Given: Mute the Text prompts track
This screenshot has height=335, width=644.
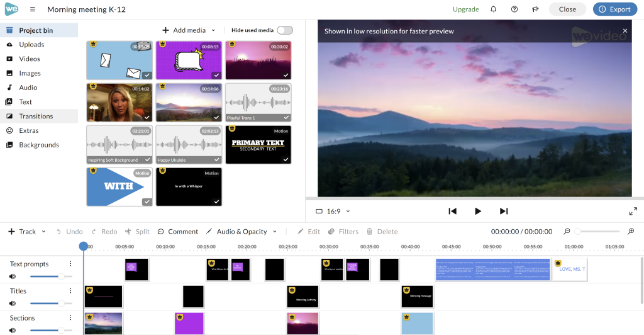Looking at the screenshot, I should [13, 276].
